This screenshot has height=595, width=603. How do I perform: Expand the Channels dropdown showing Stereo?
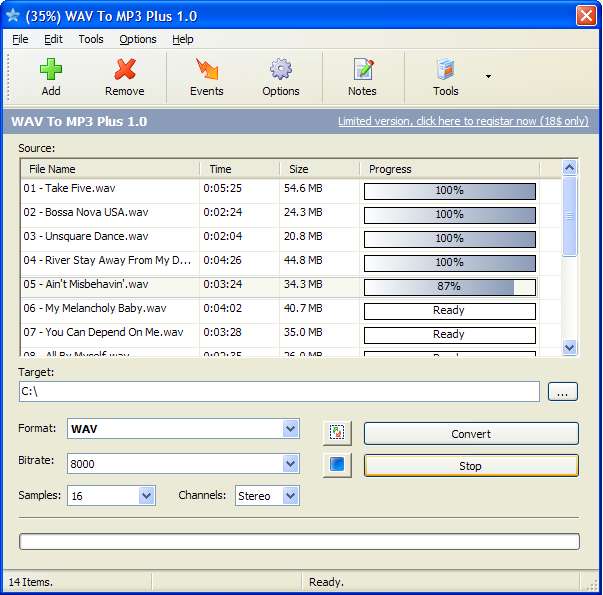tap(290, 495)
